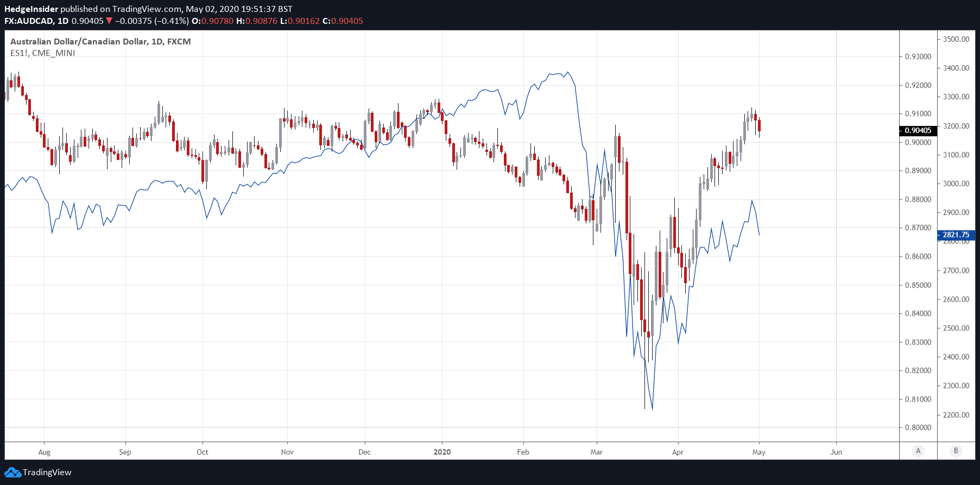This screenshot has height=485, width=980.
Task: Click the 0.92000 price scale label
Action: (x=918, y=86)
